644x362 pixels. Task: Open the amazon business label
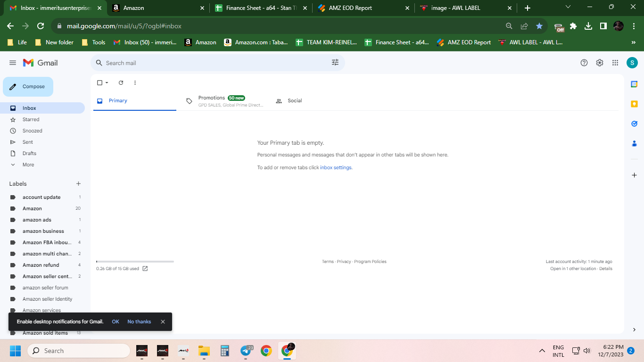(42, 231)
